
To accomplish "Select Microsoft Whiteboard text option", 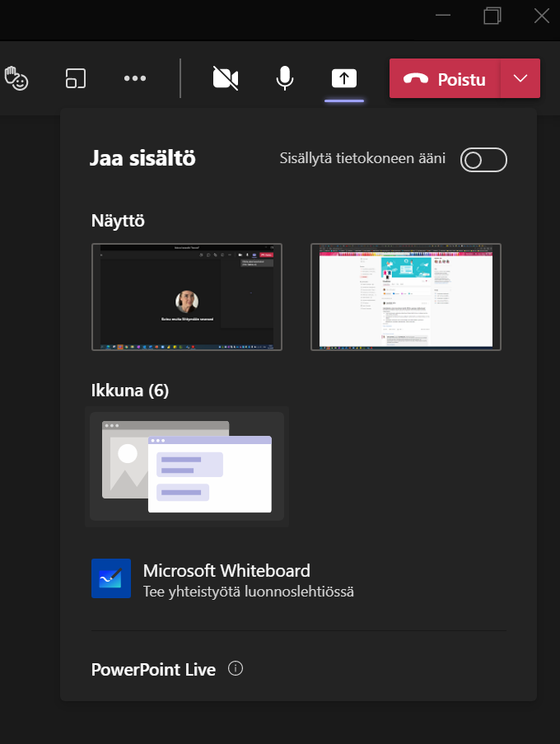I will click(226, 570).
